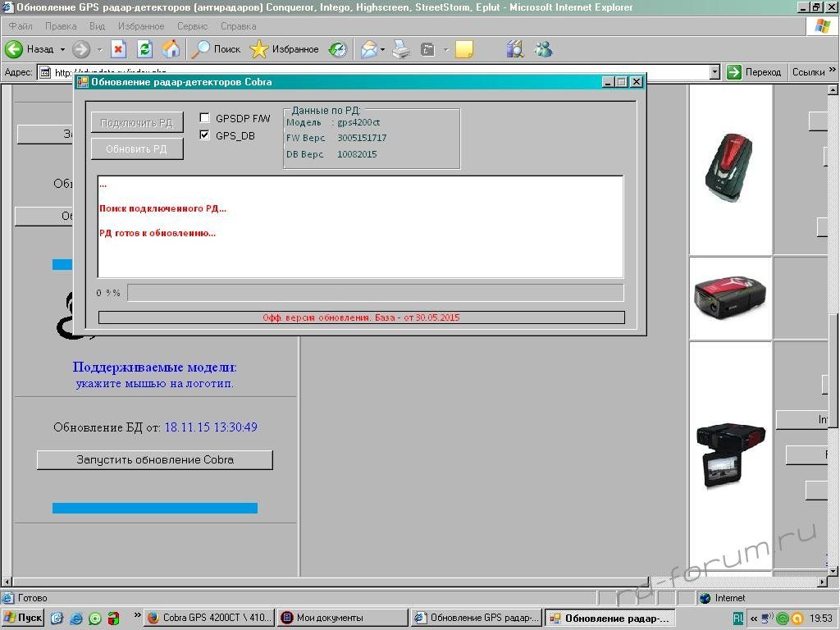Image resolution: width=840 pixels, height=630 pixels.
Task: Expand the Ссылки links chevron
Action: (x=832, y=70)
